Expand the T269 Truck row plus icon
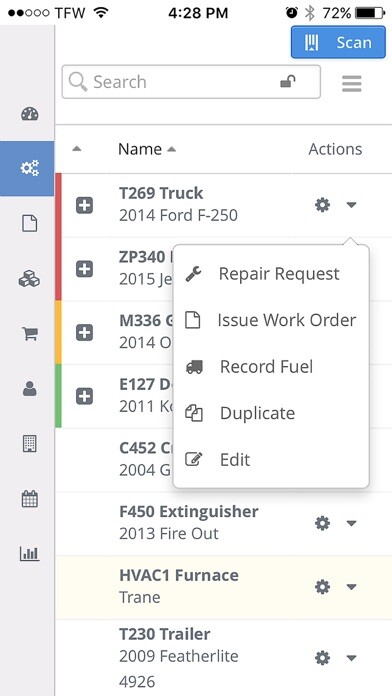The height and width of the screenshot is (696, 392). [84, 206]
